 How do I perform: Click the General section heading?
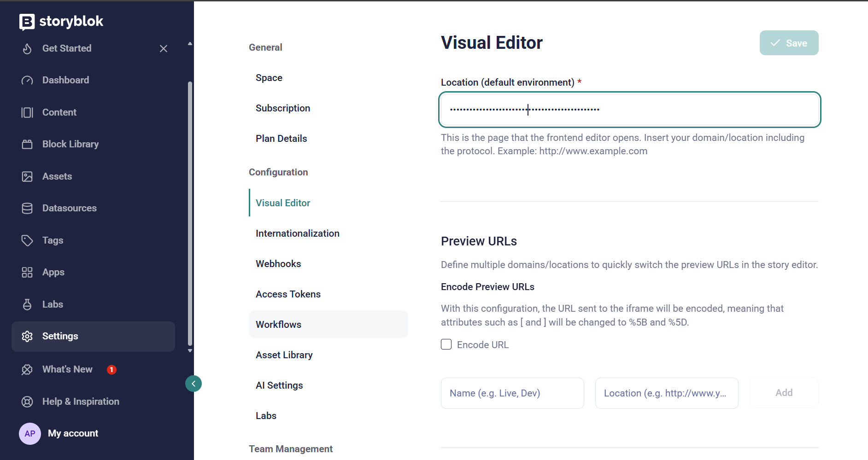pos(265,47)
